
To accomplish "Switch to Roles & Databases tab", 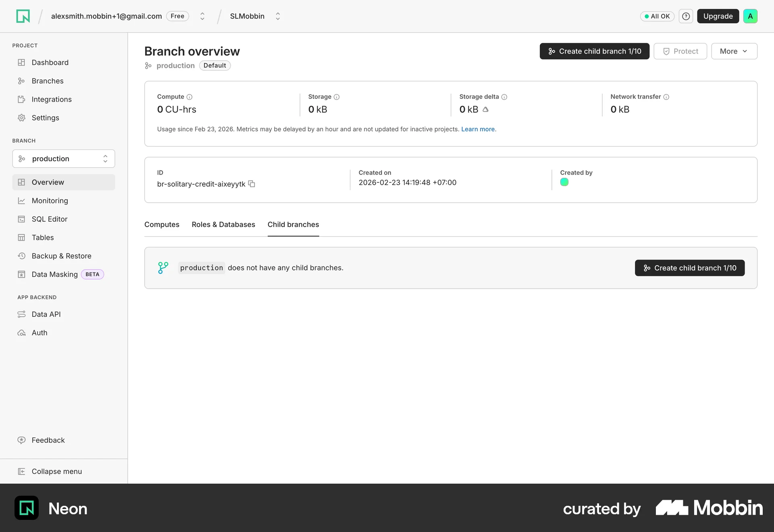I will click(x=223, y=224).
